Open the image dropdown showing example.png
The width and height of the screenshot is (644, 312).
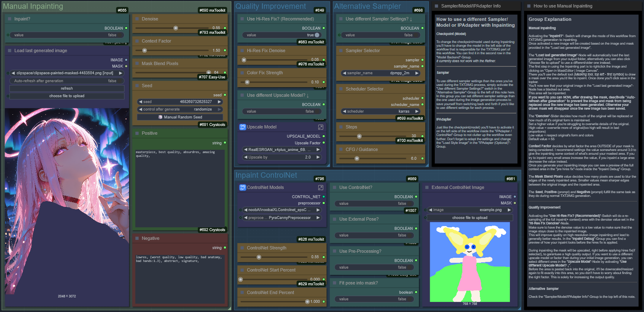[x=470, y=210]
